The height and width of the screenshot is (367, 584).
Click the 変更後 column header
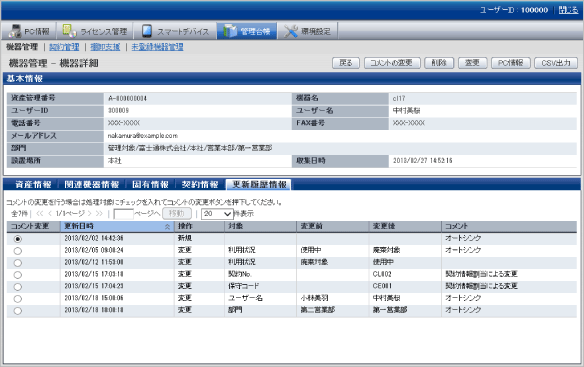coord(405,227)
